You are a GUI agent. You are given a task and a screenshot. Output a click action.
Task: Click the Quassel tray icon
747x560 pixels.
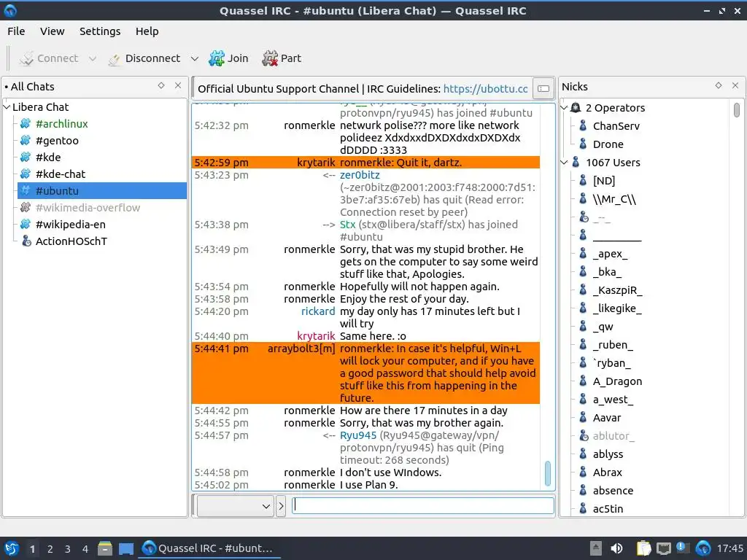pos(703,548)
